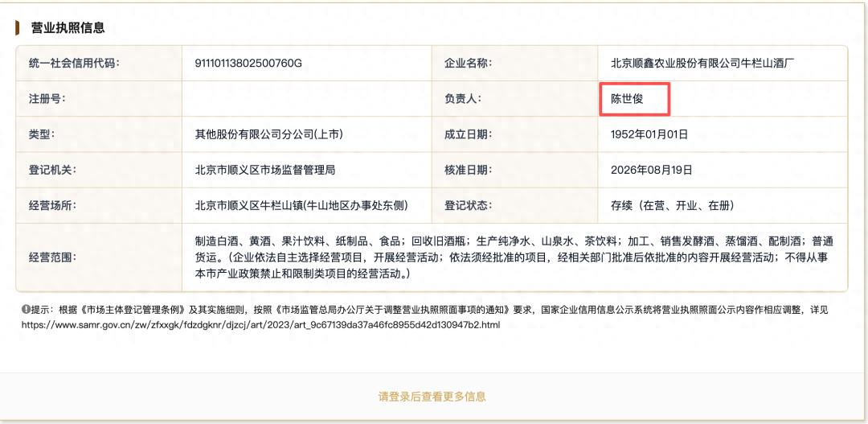Click the 负责人 label
Viewport: 868px width, 424px height.
point(464,99)
